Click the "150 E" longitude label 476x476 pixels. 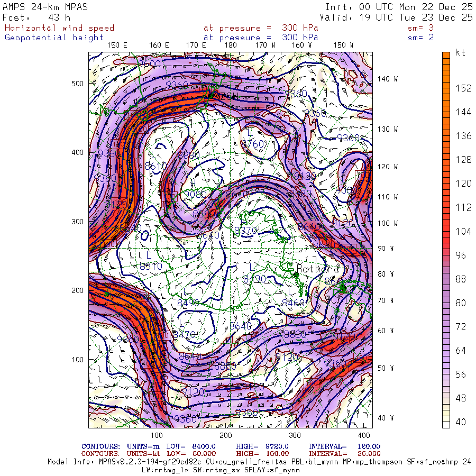pos(117,45)
